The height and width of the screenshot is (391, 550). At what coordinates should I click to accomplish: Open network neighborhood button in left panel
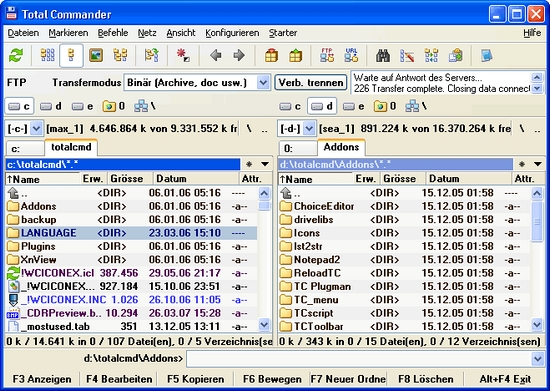coord(145,106)
